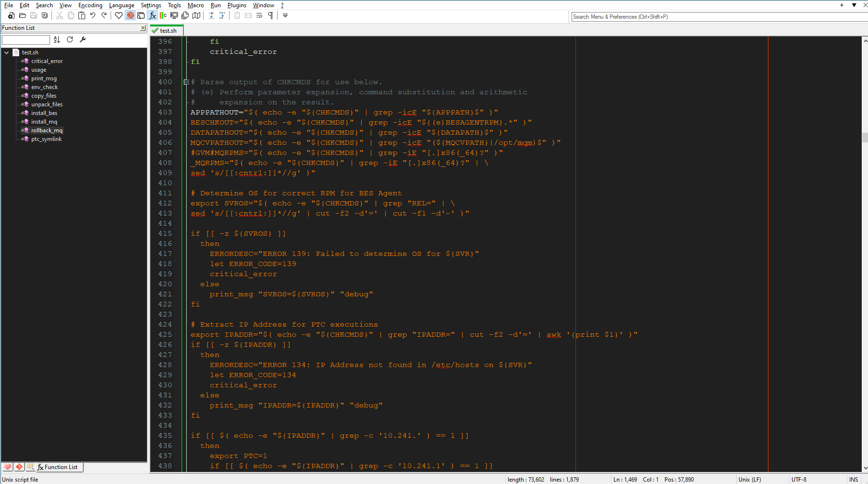Click the Redo arrow icon
Screen dimensions: 868x484
pyautogui.click(x=104, y=16)
